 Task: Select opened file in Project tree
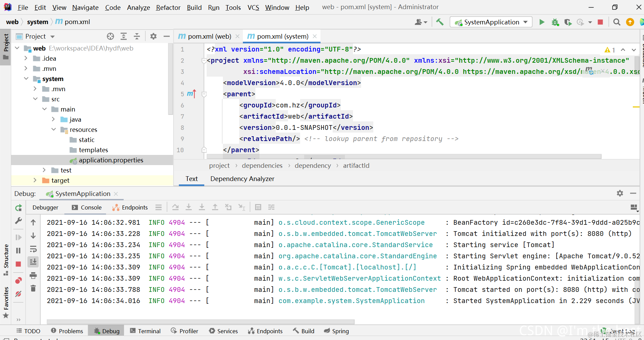click(x=110, y=36)
